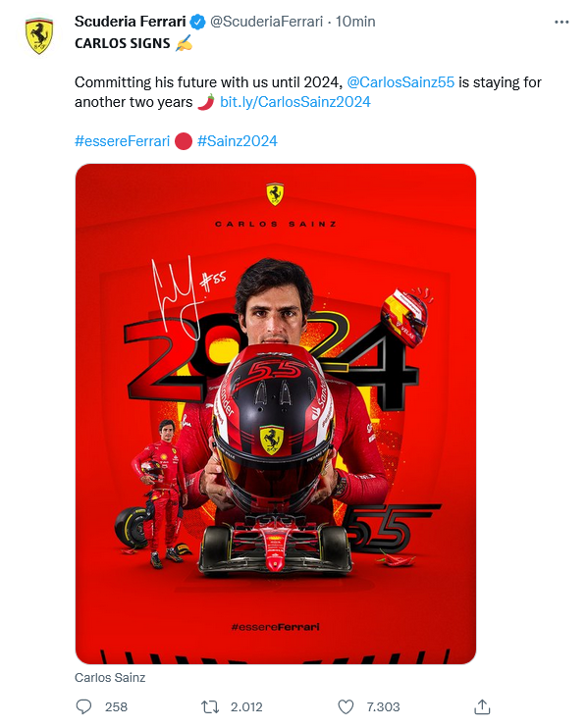This screenshot has height=728, width=587.
Task: Open the Carlos Sainz 2024 poster image
Action: pyautogui.click(x=276, y=414)
